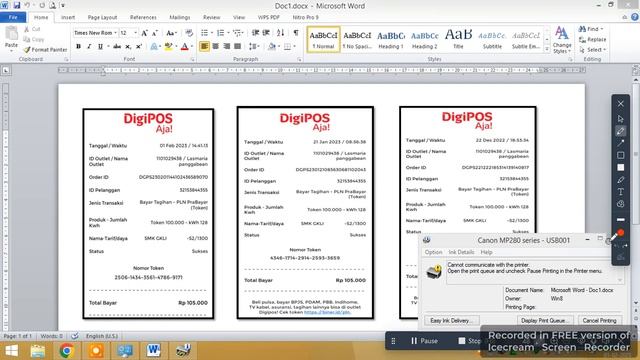The height and width of the screenshot is (360, 640).
Task: Open the Windows Start button
Action: pos(11,351)
